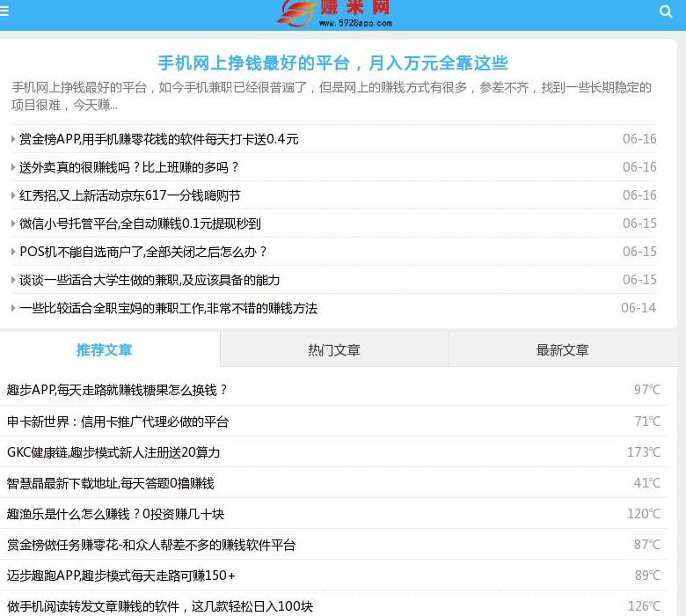Switch to 热门文章 tab

point(334,349)
